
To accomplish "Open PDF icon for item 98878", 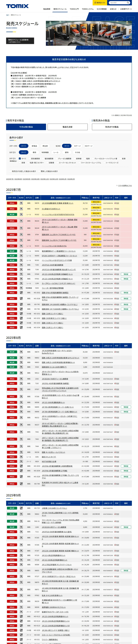I will [117, 203].
